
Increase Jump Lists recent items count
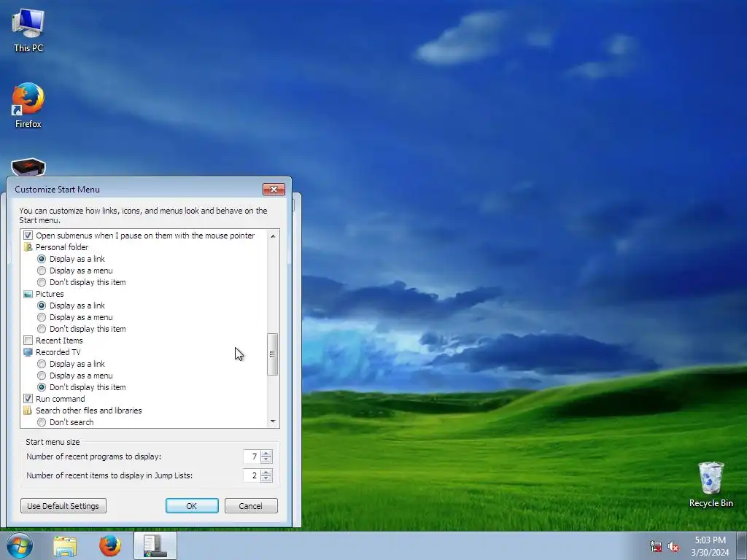coord(266,472)
